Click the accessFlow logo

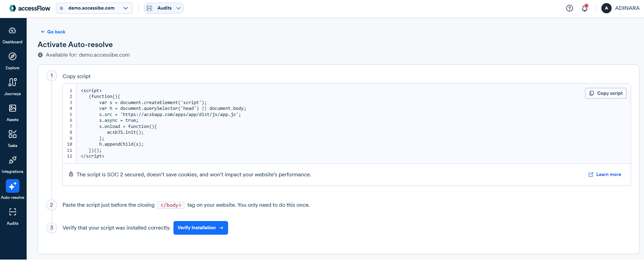click(30, 8)
